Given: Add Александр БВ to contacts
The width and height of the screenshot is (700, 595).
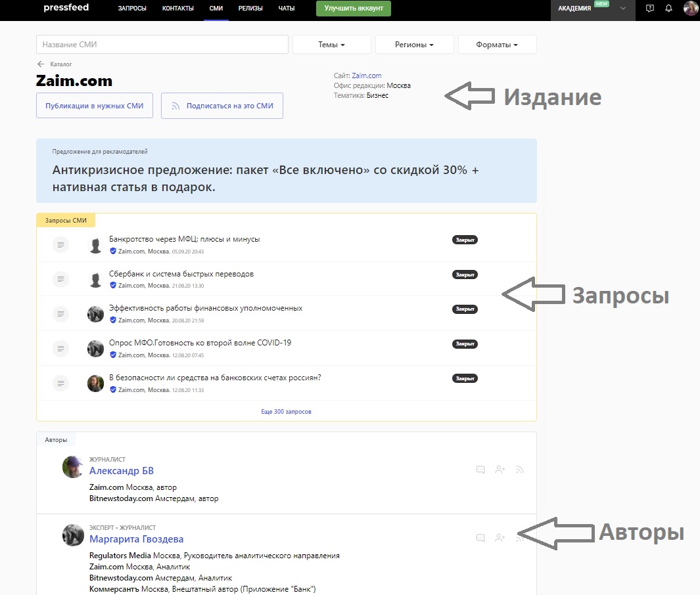Looking at the screenshot, I should tap(500, 470).
